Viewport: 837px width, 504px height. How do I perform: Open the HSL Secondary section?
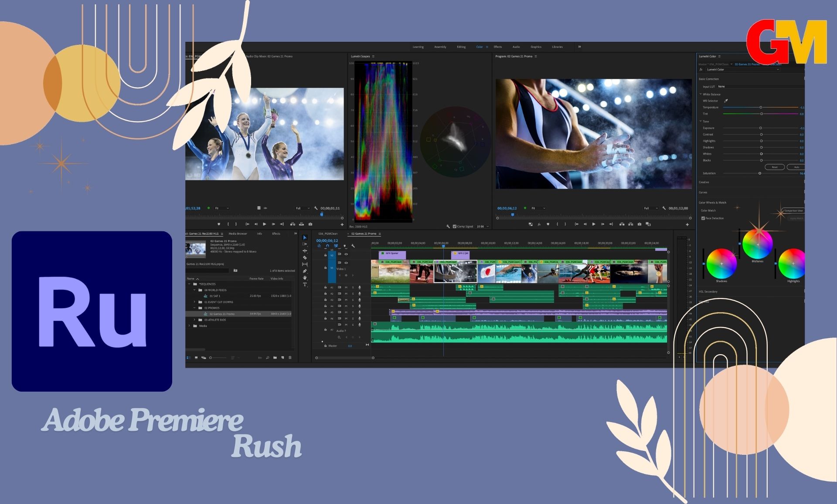pos(708,291)
